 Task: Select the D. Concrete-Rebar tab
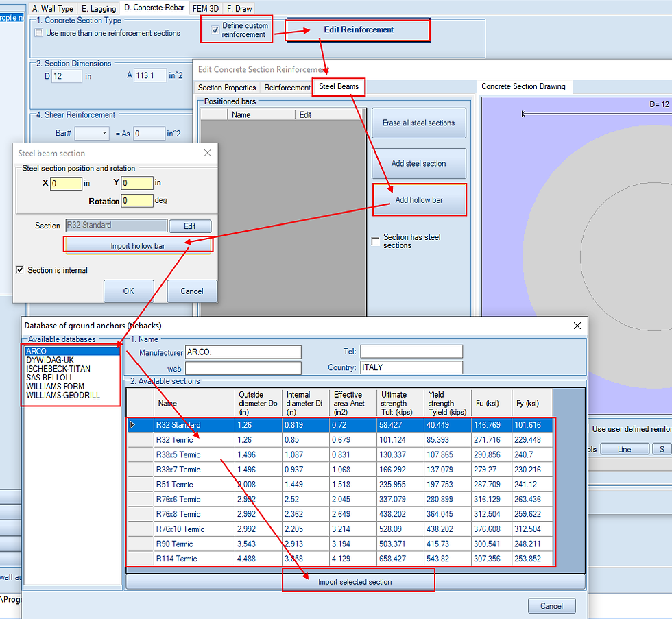(154, 8)
